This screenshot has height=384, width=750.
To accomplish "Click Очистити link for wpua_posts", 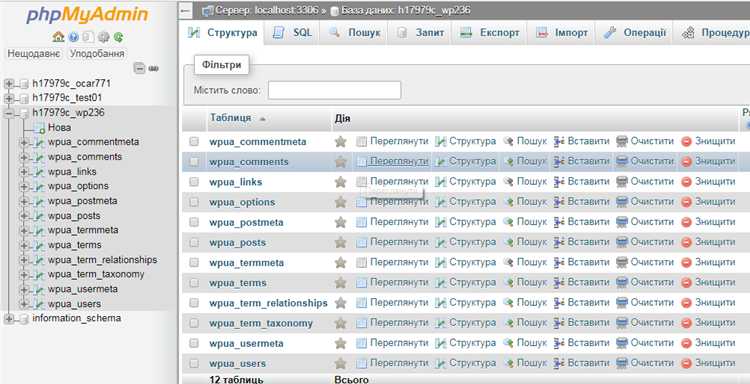I will (652, 242).
